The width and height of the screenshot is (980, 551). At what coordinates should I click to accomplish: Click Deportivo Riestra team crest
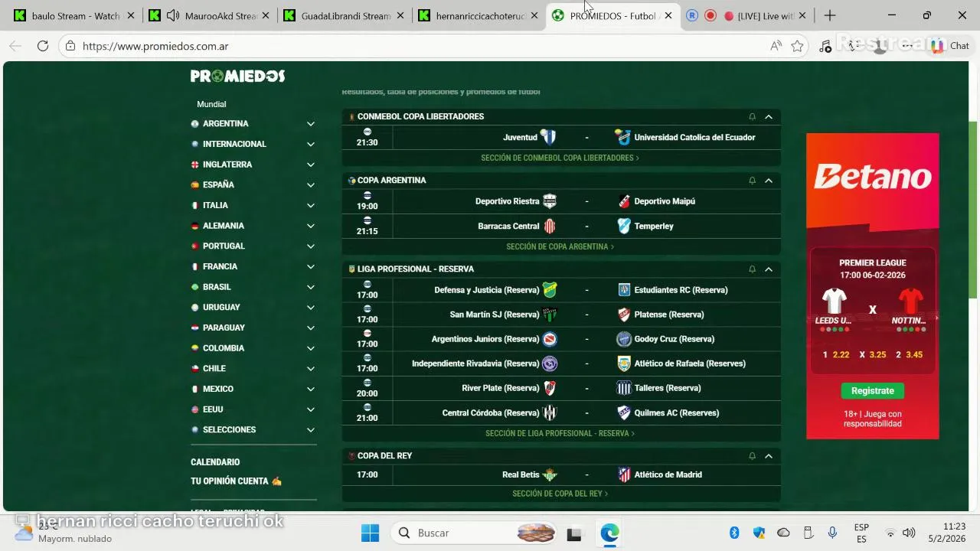click(x=550, y=201)
